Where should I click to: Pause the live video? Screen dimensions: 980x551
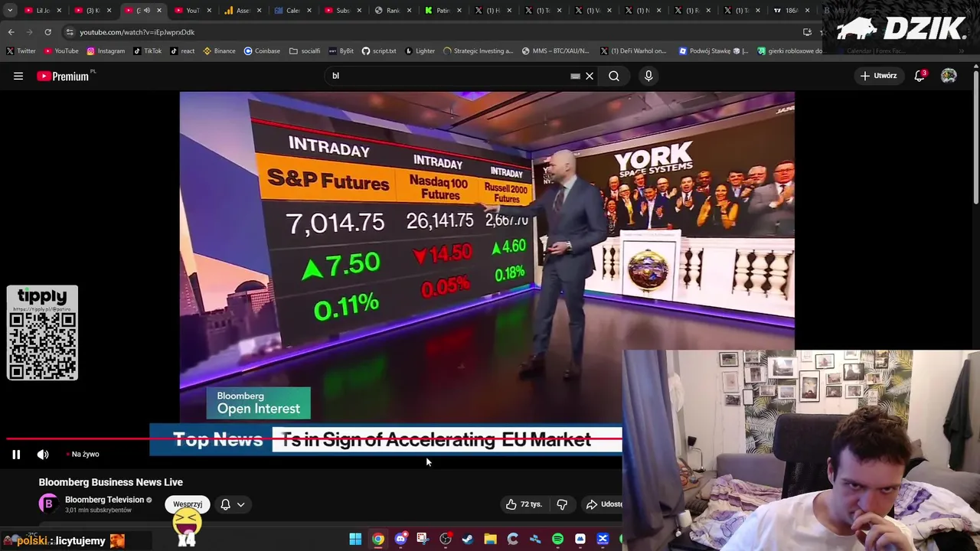pos(16,455)
